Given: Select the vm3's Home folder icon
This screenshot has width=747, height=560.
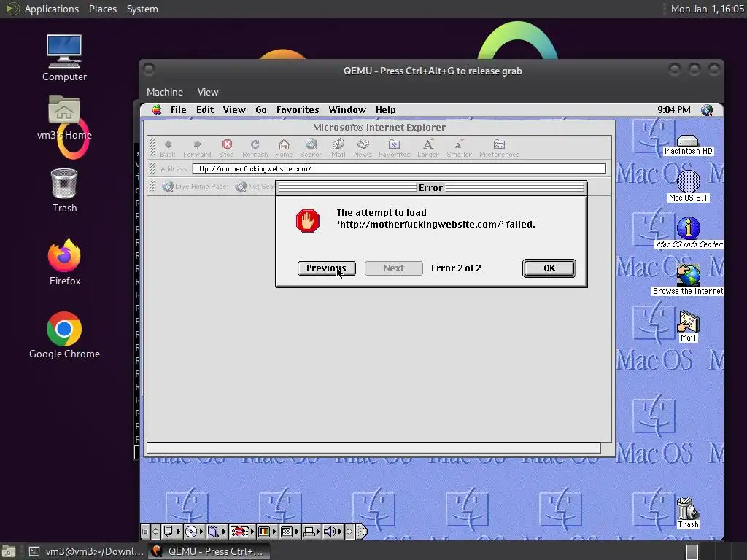Looking at the screenshot, I should 64,118.
